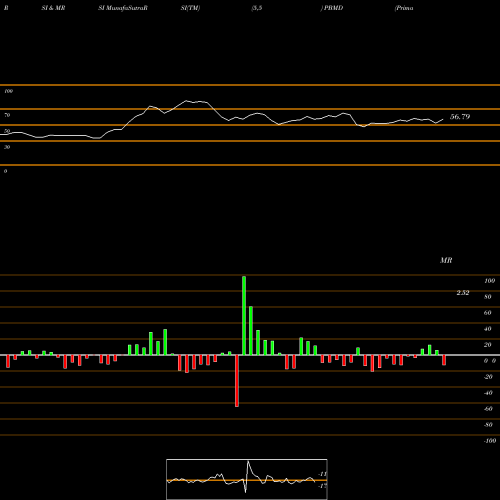Click the RSI axis label 70

(x=7, y=115)
